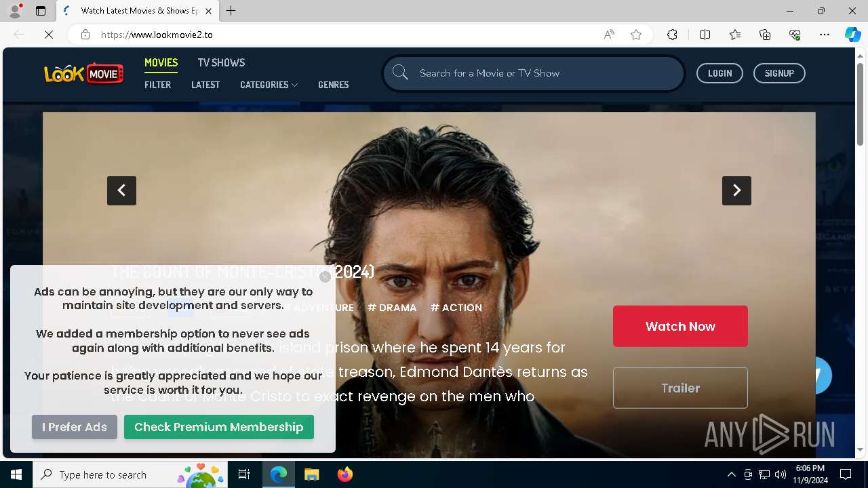Advance carousel with the right arrow
Viewport: 868px width, 488px height.
[x=736, y=190]
